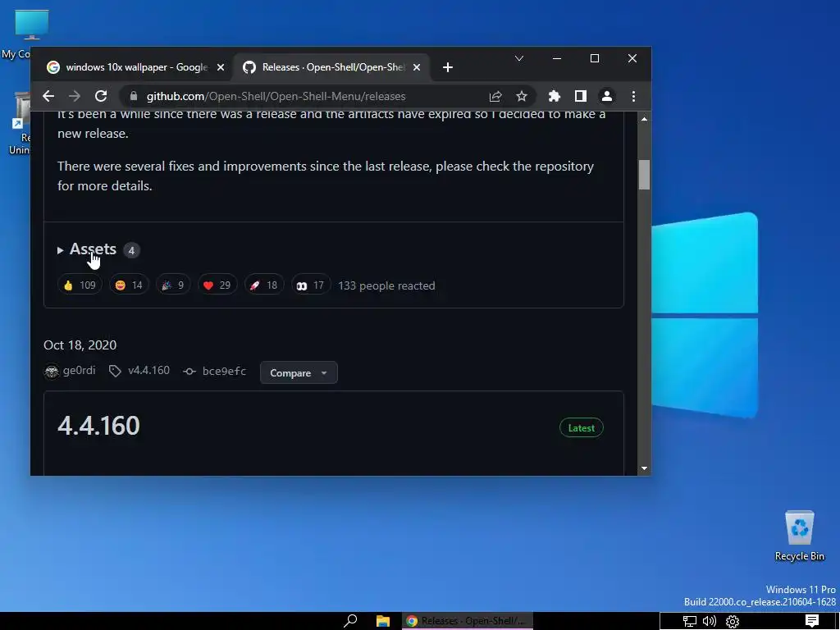Toggle the hooray reaction (9)

coord(173,285)
